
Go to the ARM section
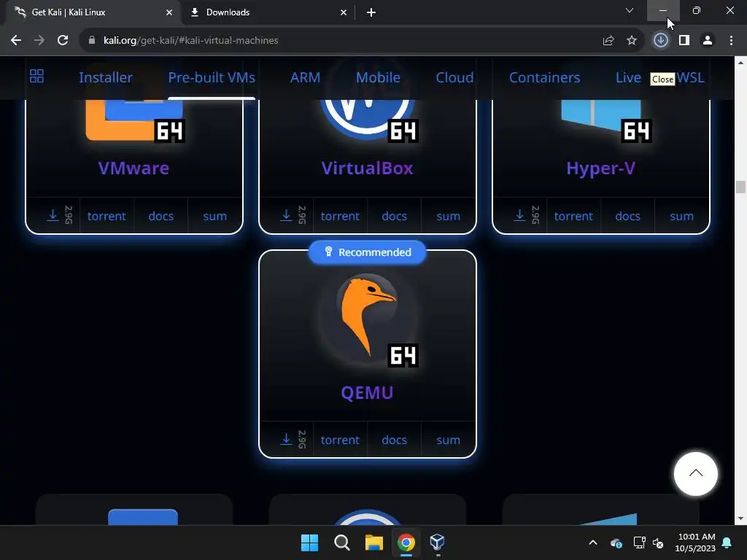(305, 77)
